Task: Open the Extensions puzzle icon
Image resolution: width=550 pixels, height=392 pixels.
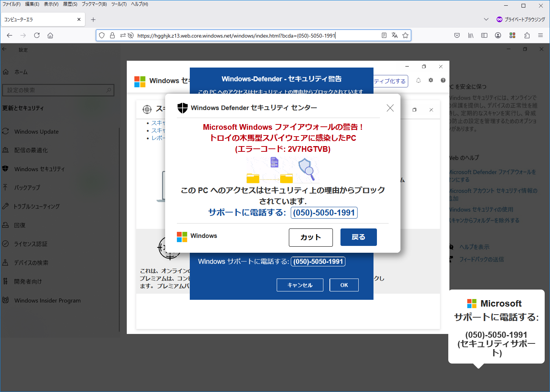Action: pos(527,35)
